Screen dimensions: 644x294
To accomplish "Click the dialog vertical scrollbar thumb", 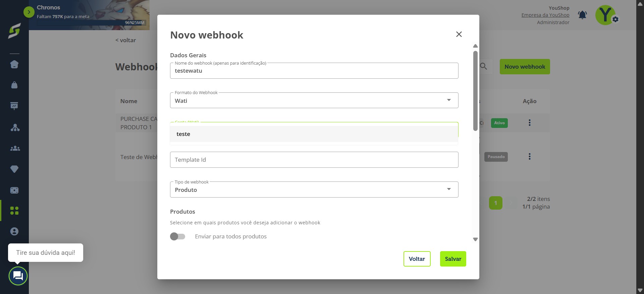I will [475, 91].
